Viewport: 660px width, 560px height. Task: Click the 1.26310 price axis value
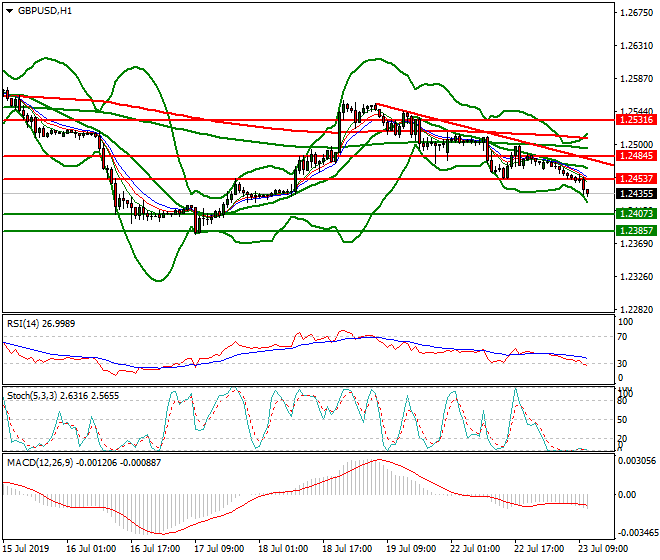pos(637,45)
